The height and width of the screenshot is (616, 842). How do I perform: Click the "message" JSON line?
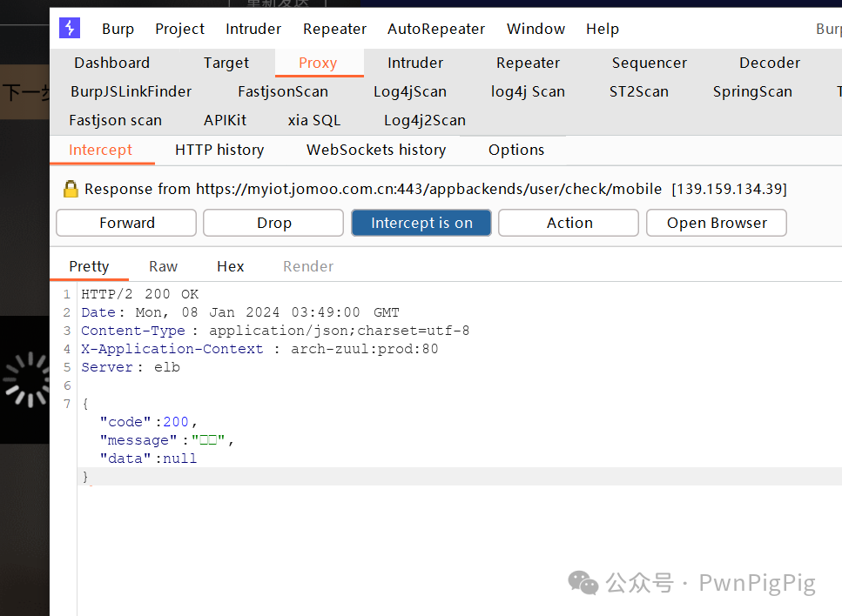pyautogui.click(x=166, y=440)
